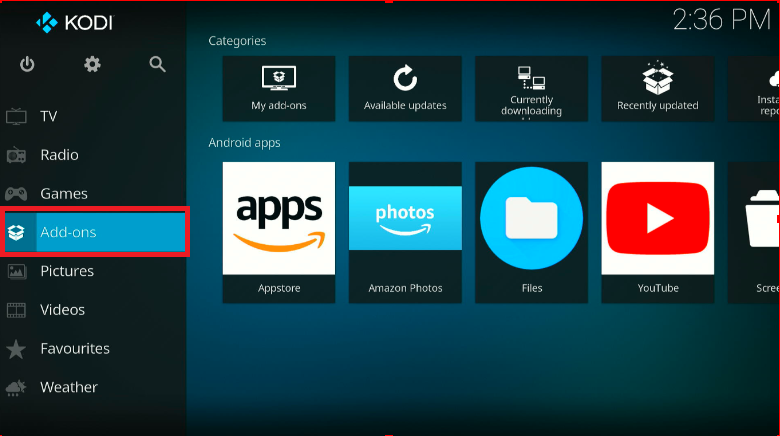Click the Pictures icon in sidebar
Viewport: 780px width, 436px height.
point(16,271)
